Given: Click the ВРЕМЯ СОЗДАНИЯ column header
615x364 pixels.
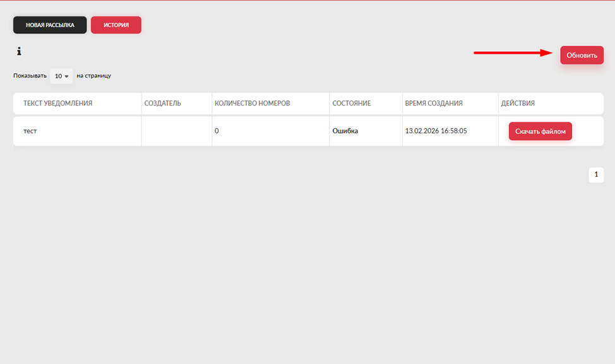Looking at the screenshot, I should [434, 103].
